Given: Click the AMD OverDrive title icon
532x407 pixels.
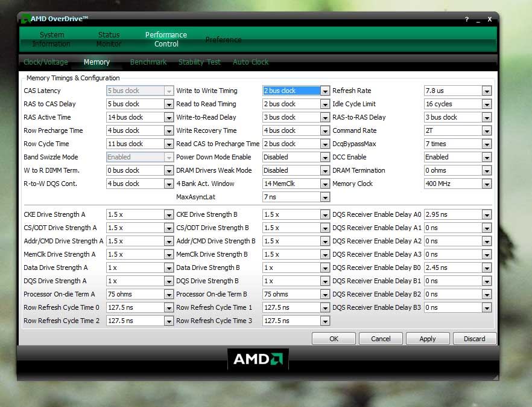Looking at the screenshot, I should [x=25, y=19].
